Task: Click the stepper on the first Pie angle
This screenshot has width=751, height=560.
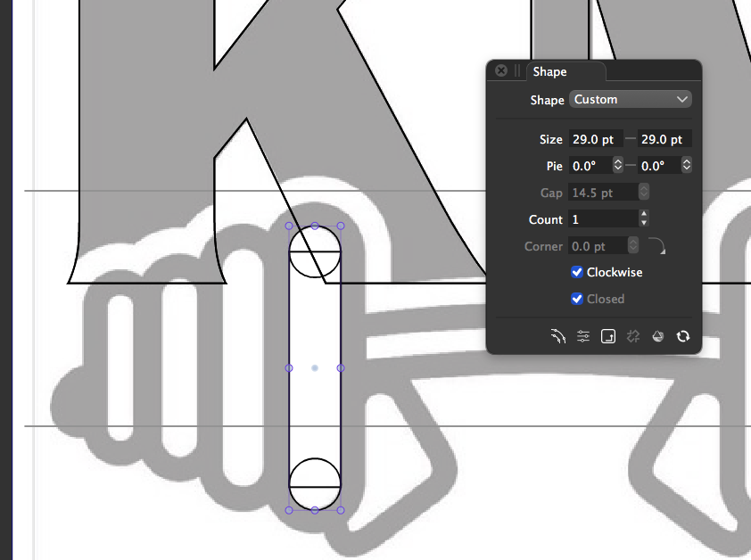Action: tap(618, 166)
